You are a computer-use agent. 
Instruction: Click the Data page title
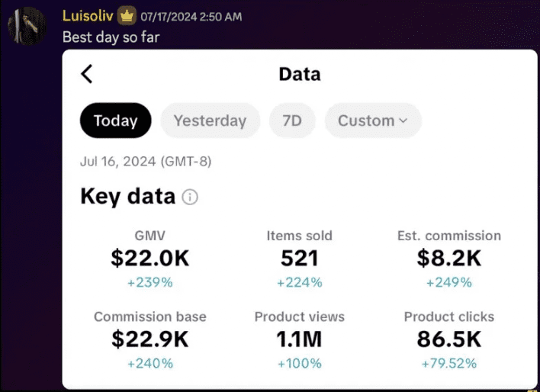300,74
